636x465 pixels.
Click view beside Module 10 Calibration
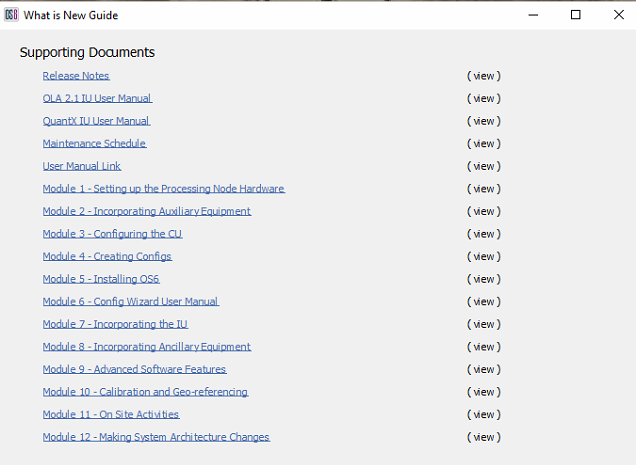point(484,392)
